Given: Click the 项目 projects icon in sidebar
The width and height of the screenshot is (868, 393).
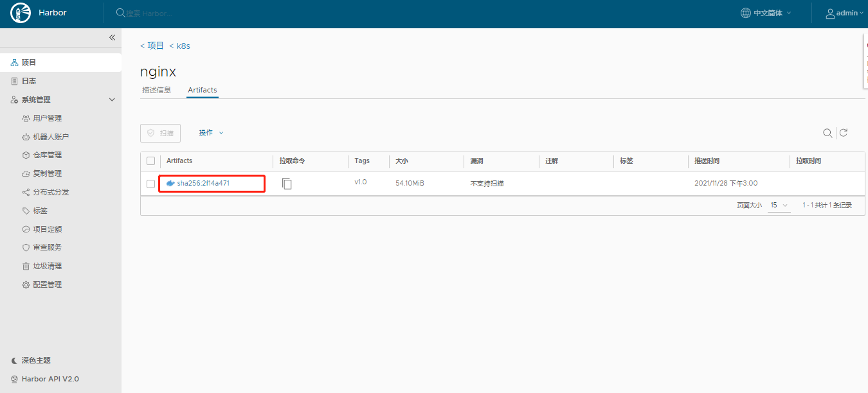Looking at the screenshot, I should (x=15, y=63).
